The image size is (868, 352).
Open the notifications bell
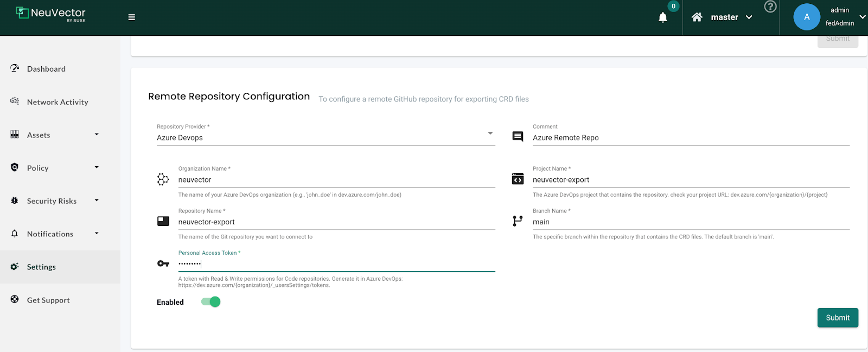tap(663, 17)
